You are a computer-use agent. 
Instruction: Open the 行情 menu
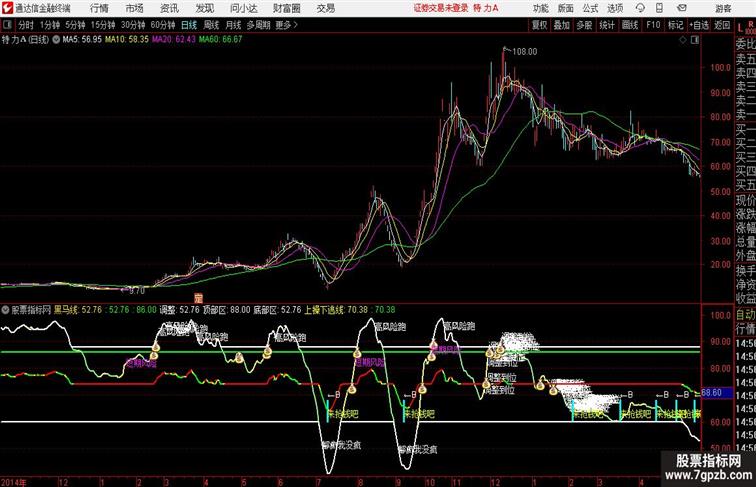(x=99, y=8)
